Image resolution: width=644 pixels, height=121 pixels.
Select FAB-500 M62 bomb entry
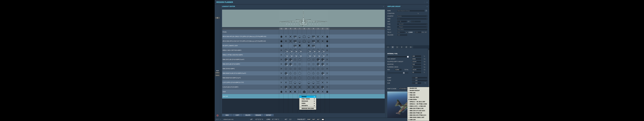418,97
